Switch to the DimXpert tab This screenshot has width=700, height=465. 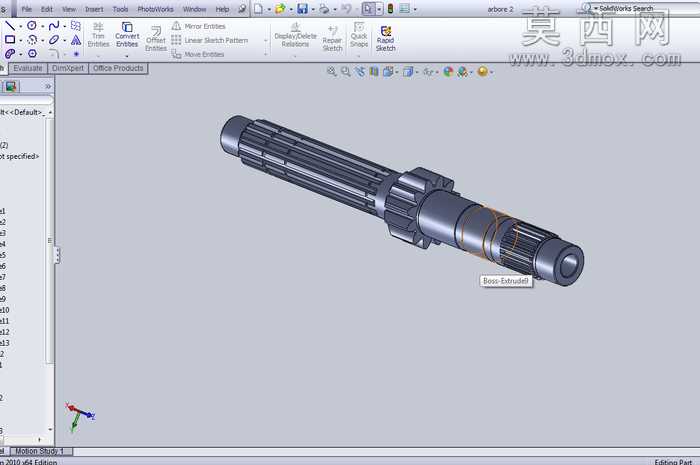coord(68,68)
